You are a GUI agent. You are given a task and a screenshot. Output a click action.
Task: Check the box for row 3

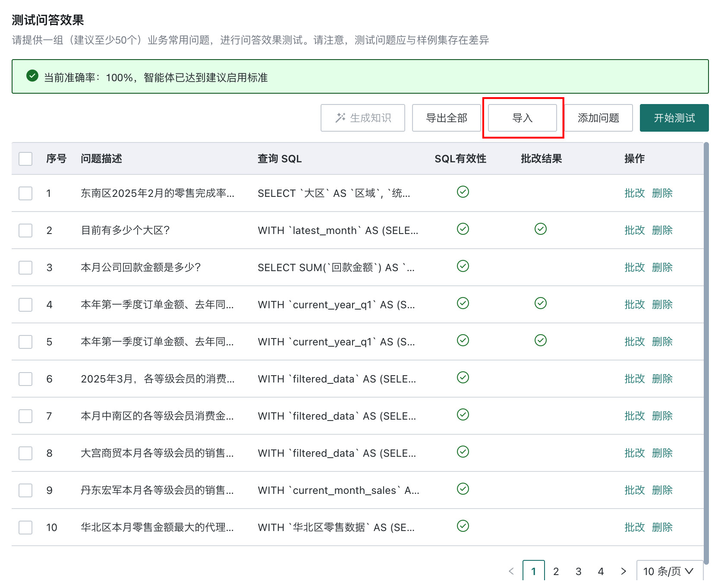25,268
